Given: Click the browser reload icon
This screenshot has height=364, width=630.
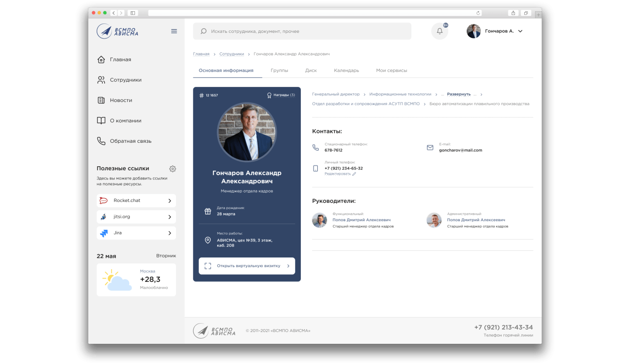Looking at the screenshot, I should (x=478, y=13).
